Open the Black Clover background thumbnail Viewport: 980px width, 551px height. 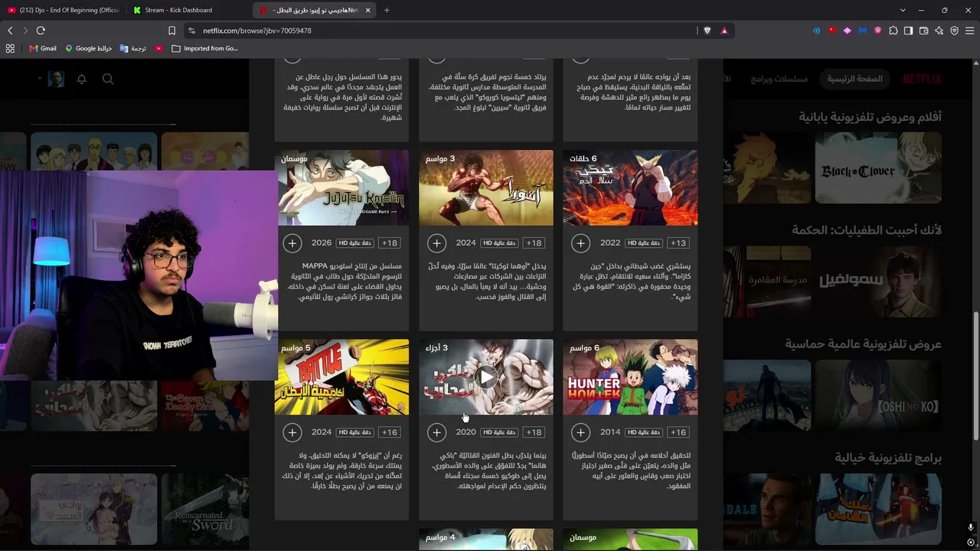878,168
